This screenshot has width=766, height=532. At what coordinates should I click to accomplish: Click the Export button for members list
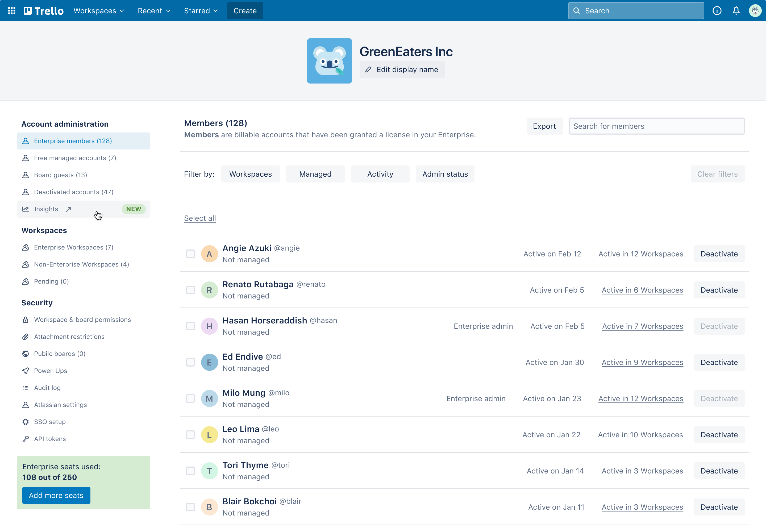coord(543,126)
